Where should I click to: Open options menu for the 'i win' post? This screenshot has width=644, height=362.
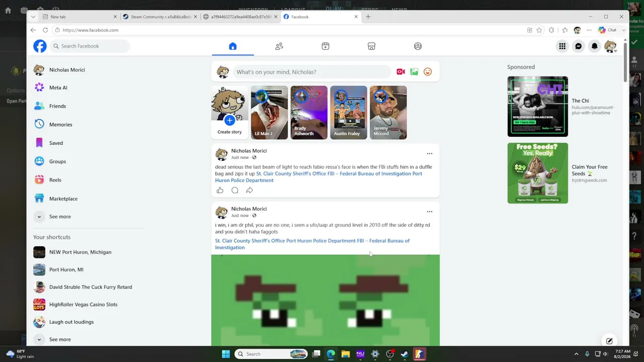[429, 212]
